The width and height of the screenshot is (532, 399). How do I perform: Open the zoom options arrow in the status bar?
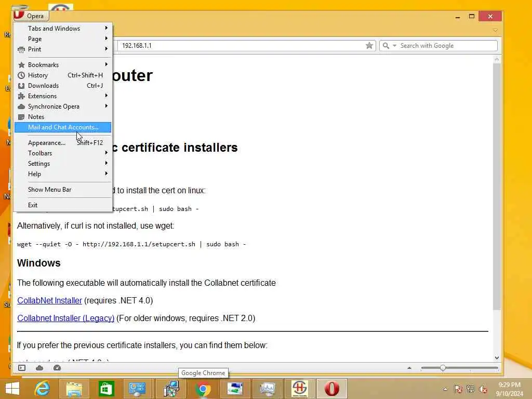point(409,368)
